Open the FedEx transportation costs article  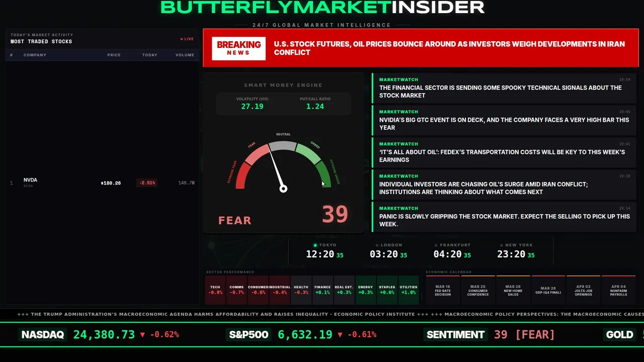pos(504,152)
